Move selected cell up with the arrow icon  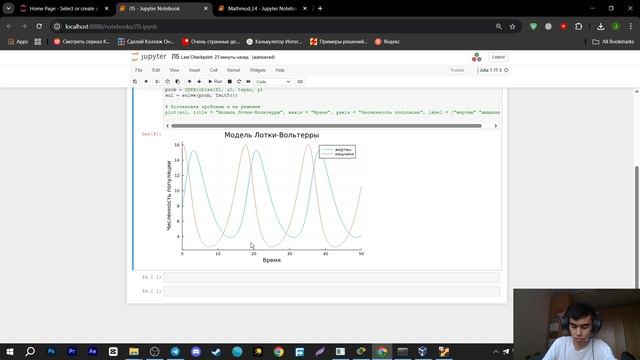(x=189, y=82)
